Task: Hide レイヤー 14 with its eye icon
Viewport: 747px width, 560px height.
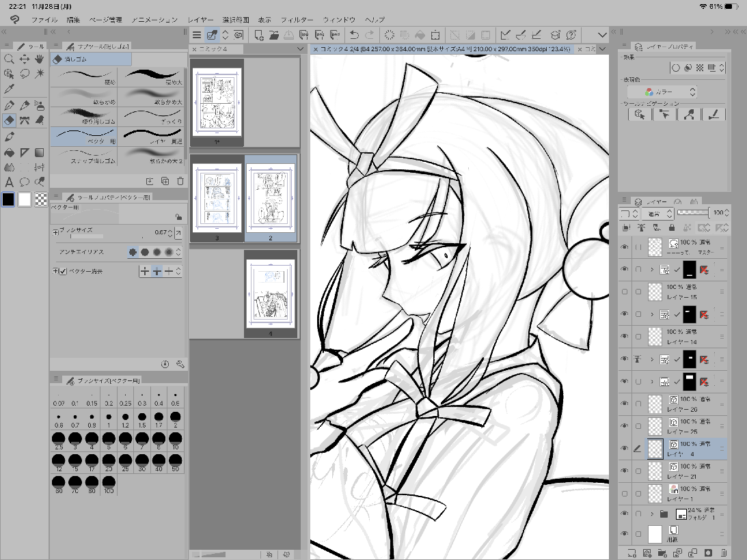Action: [x=624, y=336]
